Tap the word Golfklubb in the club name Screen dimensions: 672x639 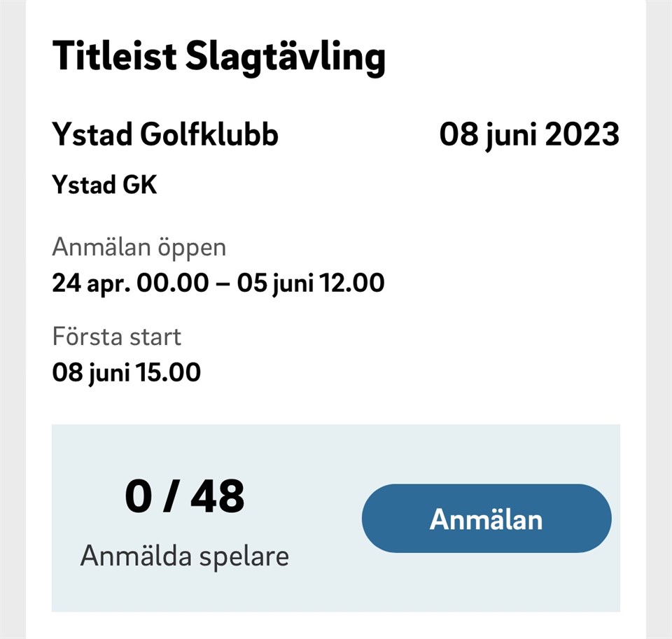pyautogui.click(x=209, y=134)
